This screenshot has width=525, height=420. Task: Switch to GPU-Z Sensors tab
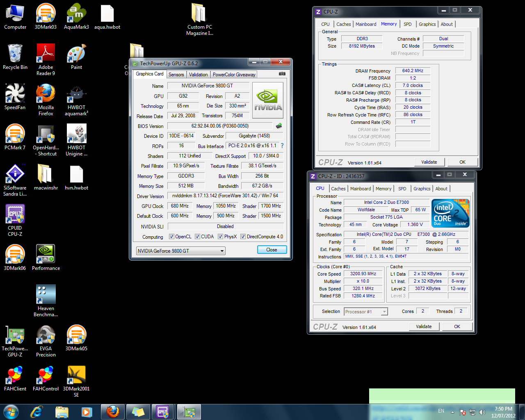coord(176,75)
